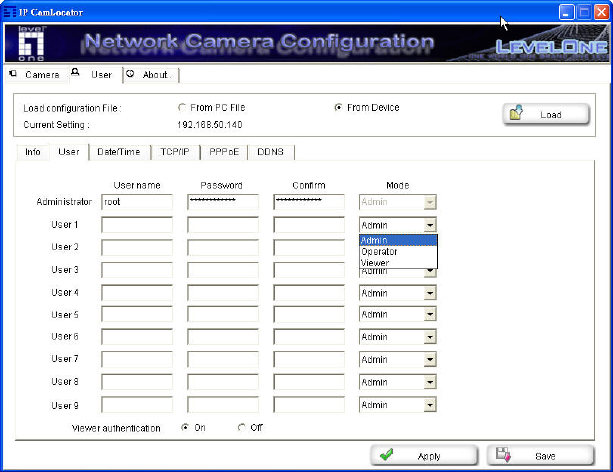Open the User 9 mode dropdown
The height and width of the screenshot is (472, 613).
(430, 405)
